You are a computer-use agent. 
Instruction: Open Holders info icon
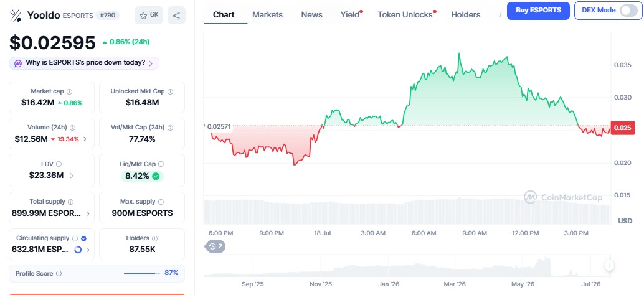pos(154,238)
